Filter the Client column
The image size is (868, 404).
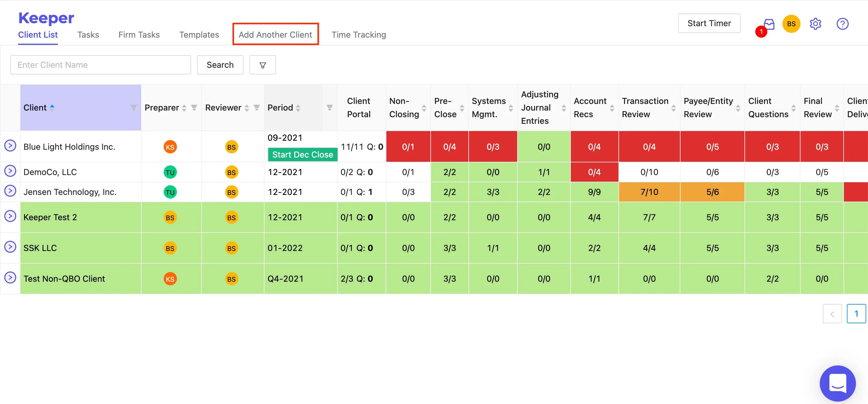coord(134,108)
